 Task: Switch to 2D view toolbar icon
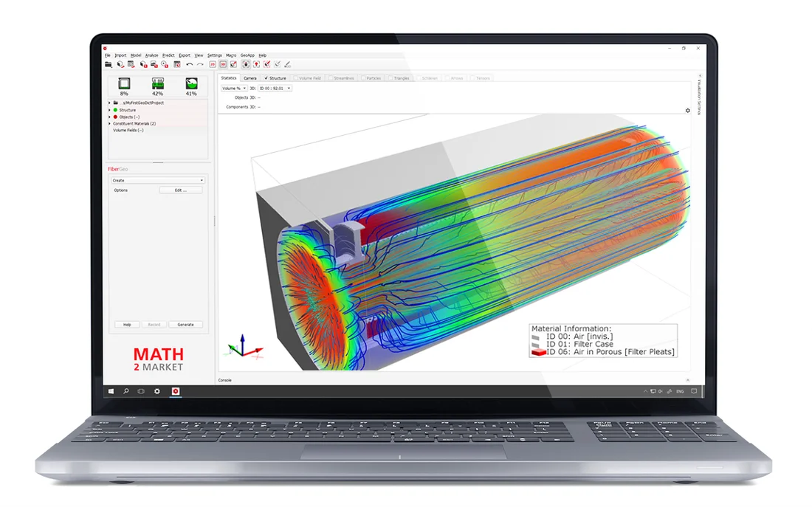click(213, 64)
